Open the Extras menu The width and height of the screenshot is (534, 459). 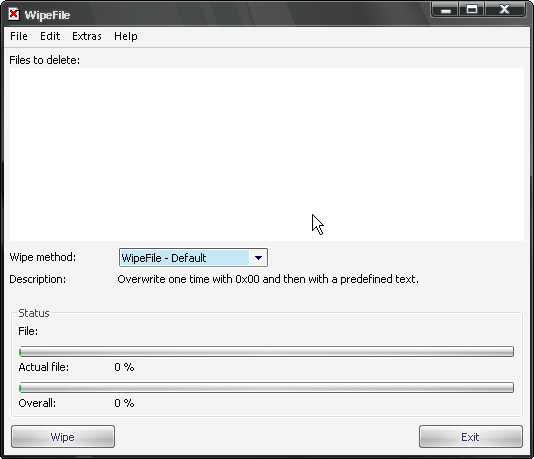pyautogui.click(x=87, y=36)
